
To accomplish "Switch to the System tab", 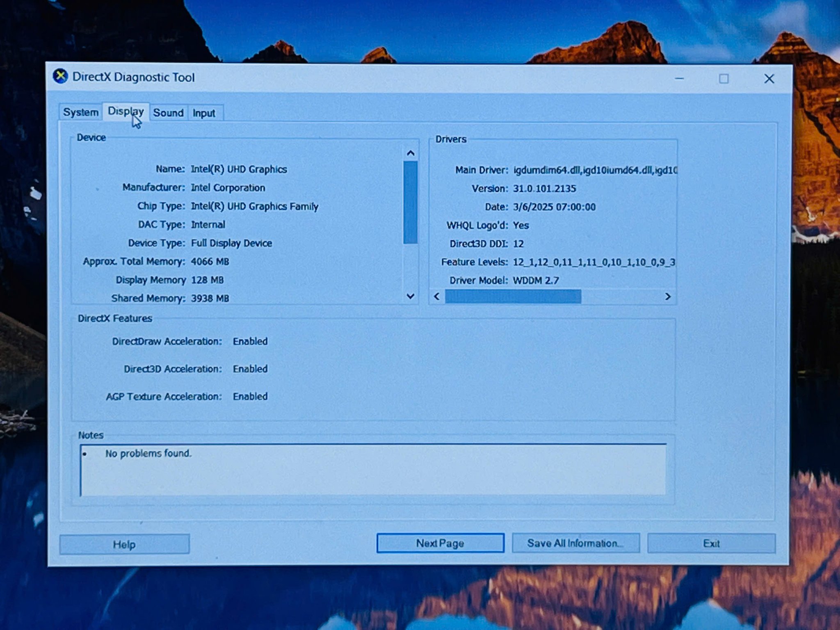I will [80, 112].
